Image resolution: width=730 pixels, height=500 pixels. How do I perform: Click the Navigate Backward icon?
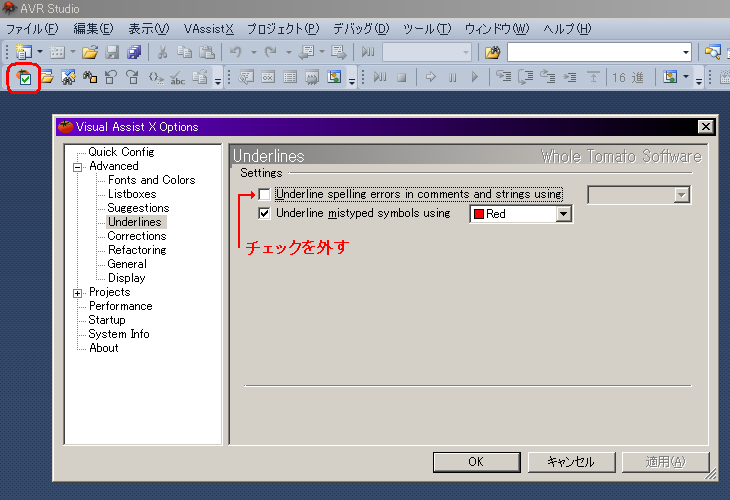[306, 52]
